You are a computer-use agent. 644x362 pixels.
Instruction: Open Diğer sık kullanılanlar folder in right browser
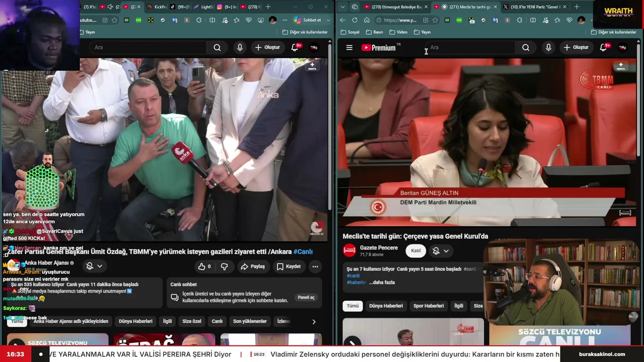pos(613,32)
